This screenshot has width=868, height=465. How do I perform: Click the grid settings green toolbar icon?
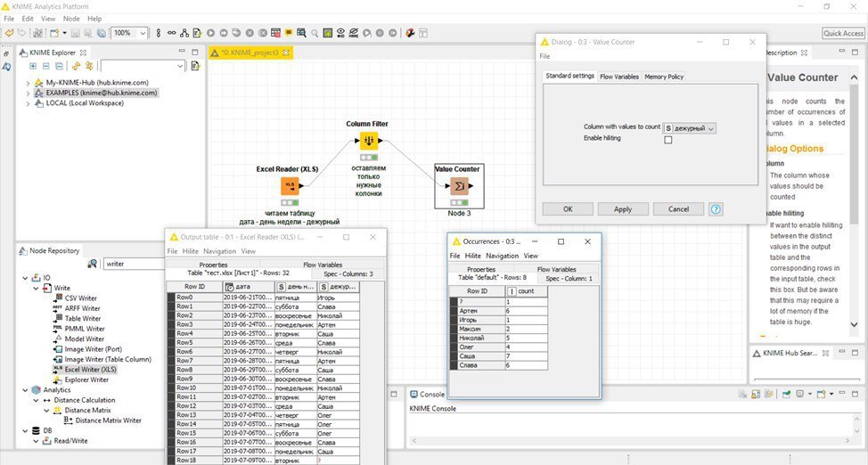pos(328,33)
